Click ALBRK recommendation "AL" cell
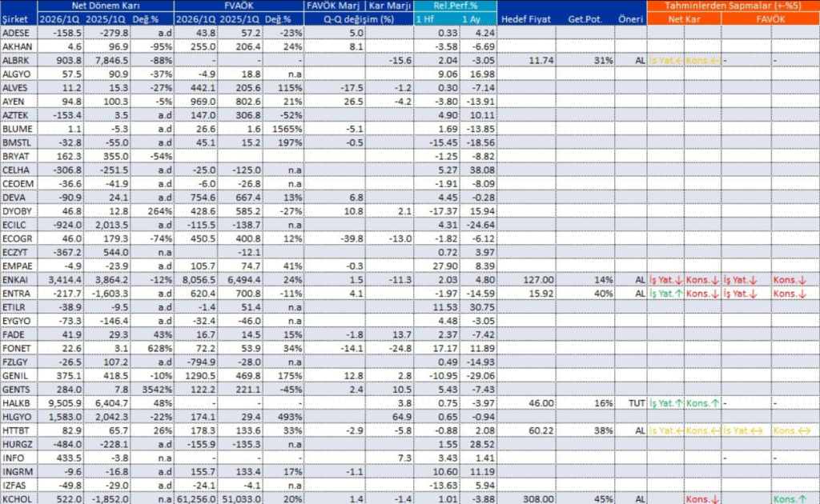820x504 pixels. [x=640, y=61]
